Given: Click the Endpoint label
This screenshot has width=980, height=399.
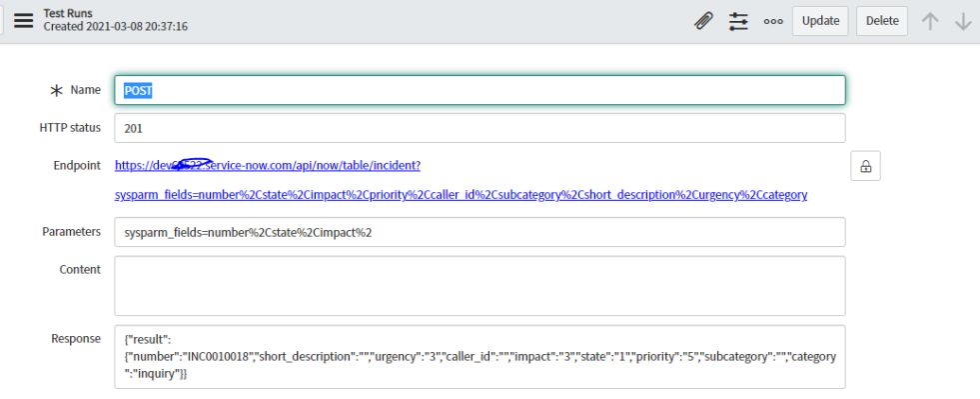Looking at the screenshot, I should point(77,166).
